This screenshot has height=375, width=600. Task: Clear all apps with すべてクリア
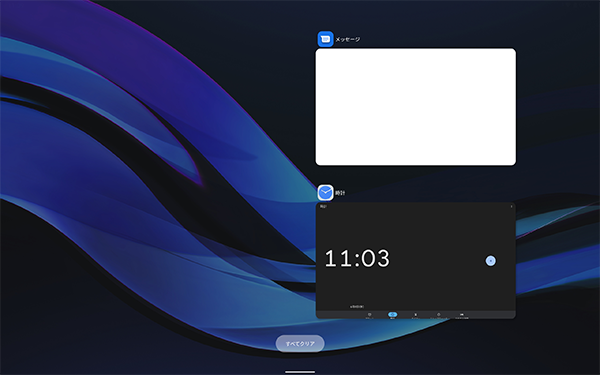tap(300, 344)
